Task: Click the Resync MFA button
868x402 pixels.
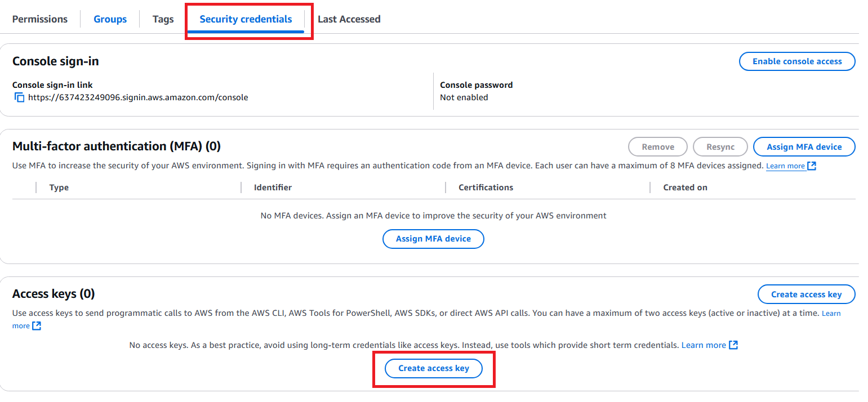Action: tap(720, 147)
